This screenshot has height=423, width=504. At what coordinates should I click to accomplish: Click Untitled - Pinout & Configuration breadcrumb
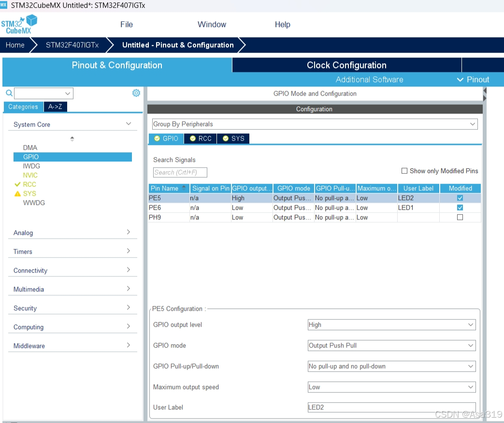coord(178,45)
